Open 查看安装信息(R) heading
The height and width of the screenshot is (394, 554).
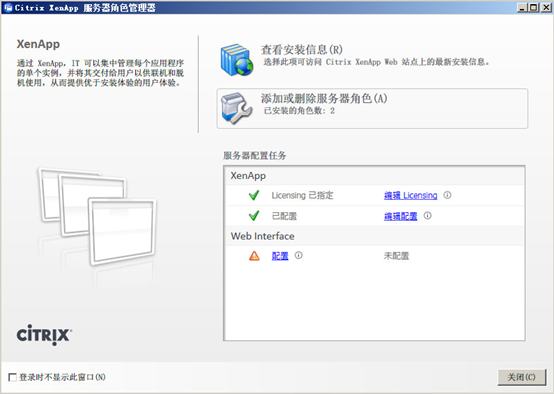click(x=302, y=50)
